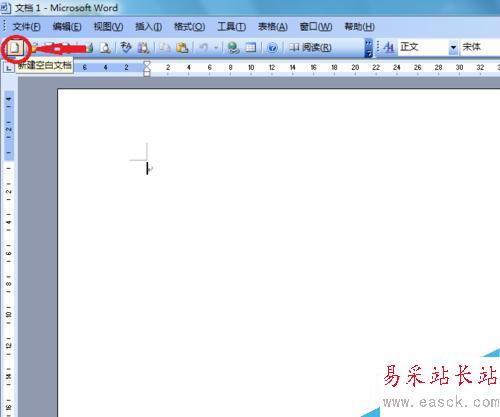Click the Insert Hyperlink globe icon
The image size is (500, 417).
233,48
